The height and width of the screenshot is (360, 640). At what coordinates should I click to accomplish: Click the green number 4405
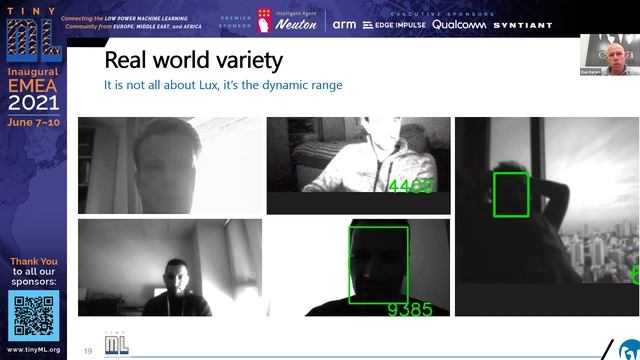click(x=411, y=186)
